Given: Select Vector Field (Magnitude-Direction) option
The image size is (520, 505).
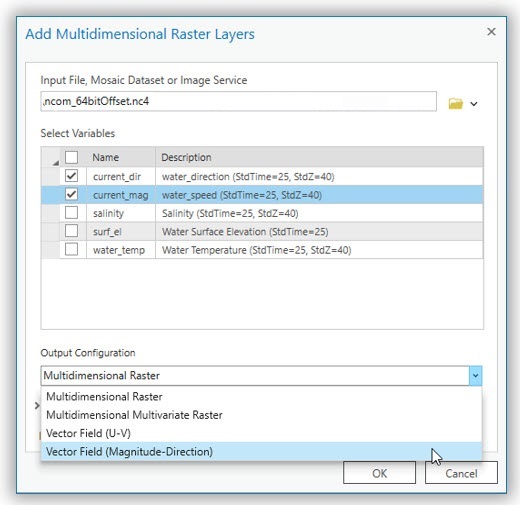Looking at the screenshot, I should [261, 452].
